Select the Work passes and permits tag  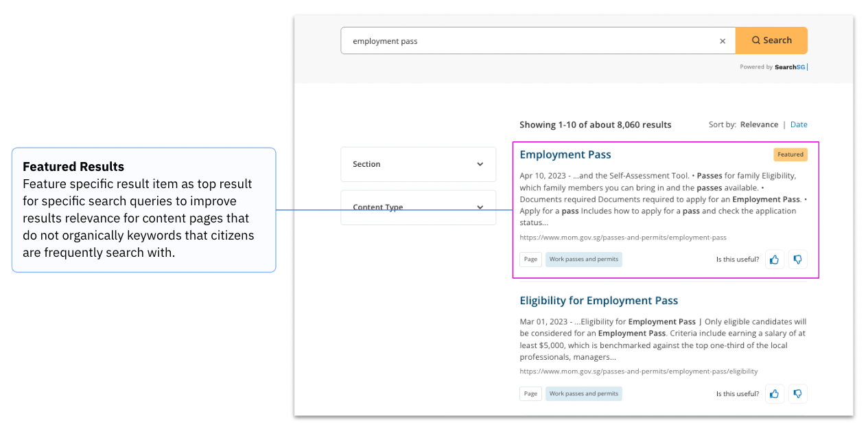(x=583, y=259)
